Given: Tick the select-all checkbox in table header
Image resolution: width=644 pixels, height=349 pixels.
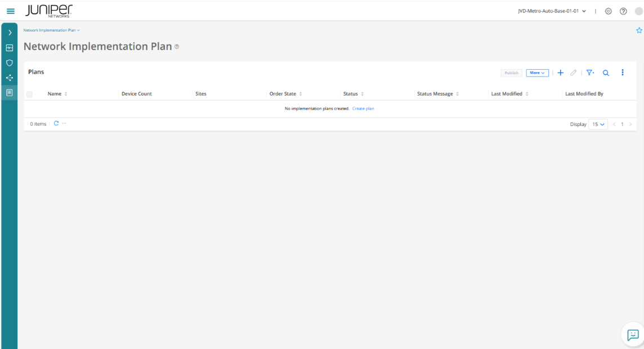Looking at the screenshot, I should [x=30, y=94].
